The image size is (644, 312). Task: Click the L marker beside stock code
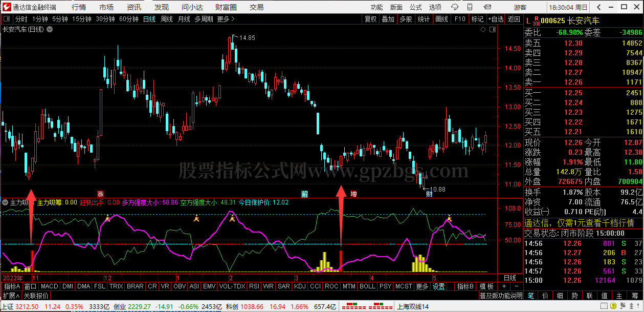(529, 20)
